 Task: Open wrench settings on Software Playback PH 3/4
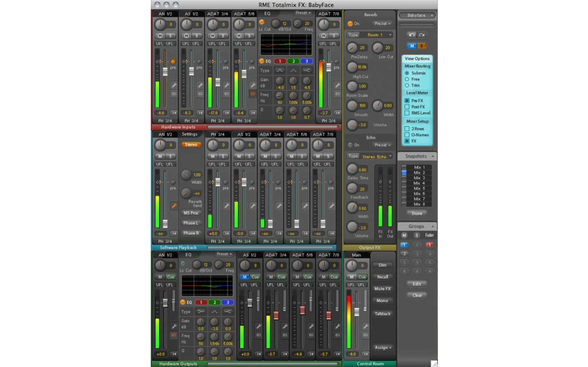coord(226,206)
